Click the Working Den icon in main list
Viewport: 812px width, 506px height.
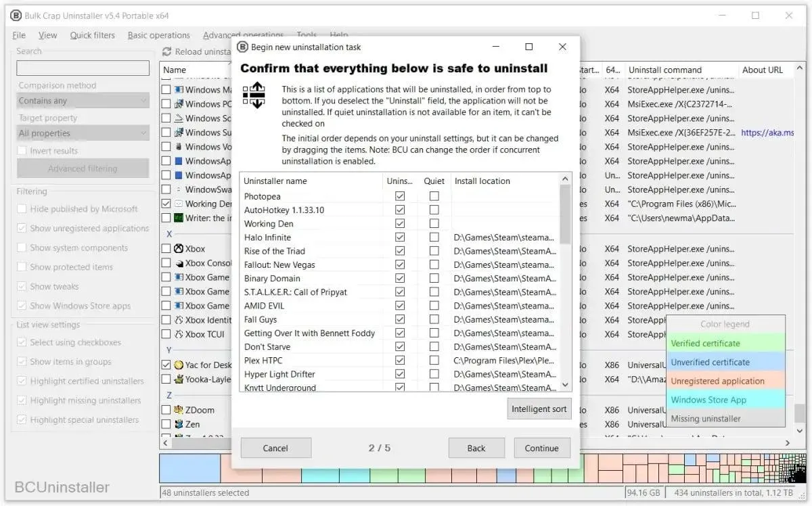[x=179, y=204]
